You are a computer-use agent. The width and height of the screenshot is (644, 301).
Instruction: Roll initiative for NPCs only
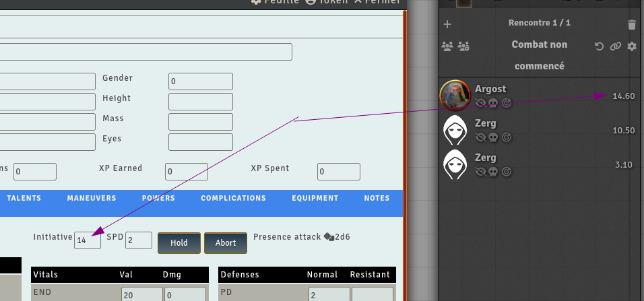click(463, 46)
